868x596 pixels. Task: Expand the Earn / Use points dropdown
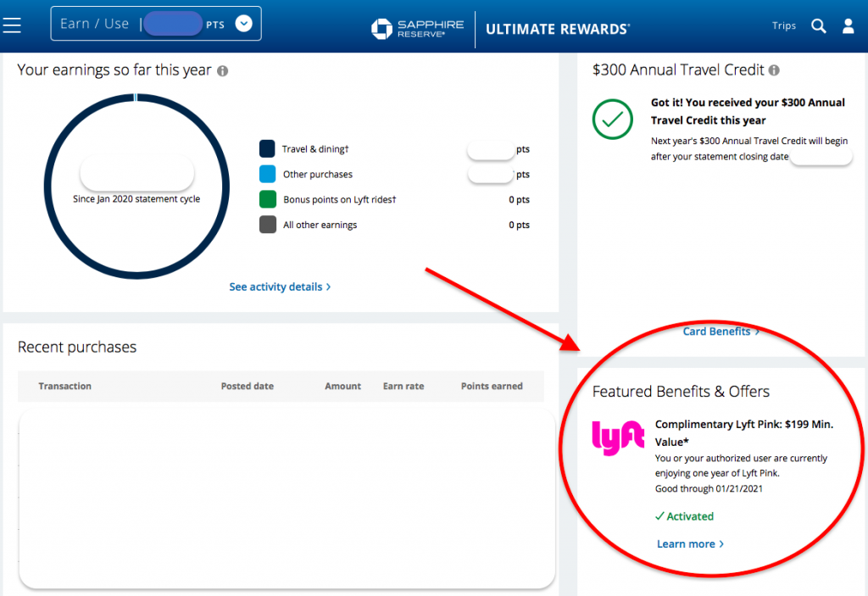[x=243, y=24]
